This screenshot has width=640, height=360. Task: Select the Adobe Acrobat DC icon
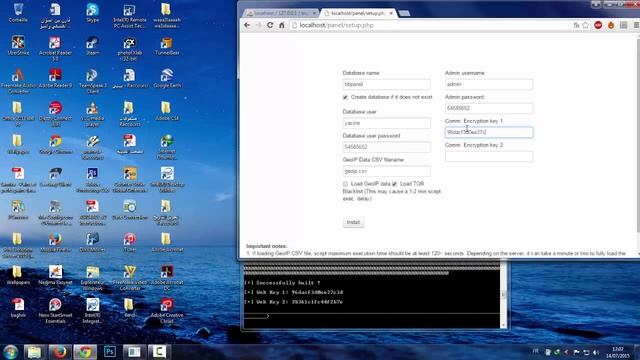coord(167,278)
